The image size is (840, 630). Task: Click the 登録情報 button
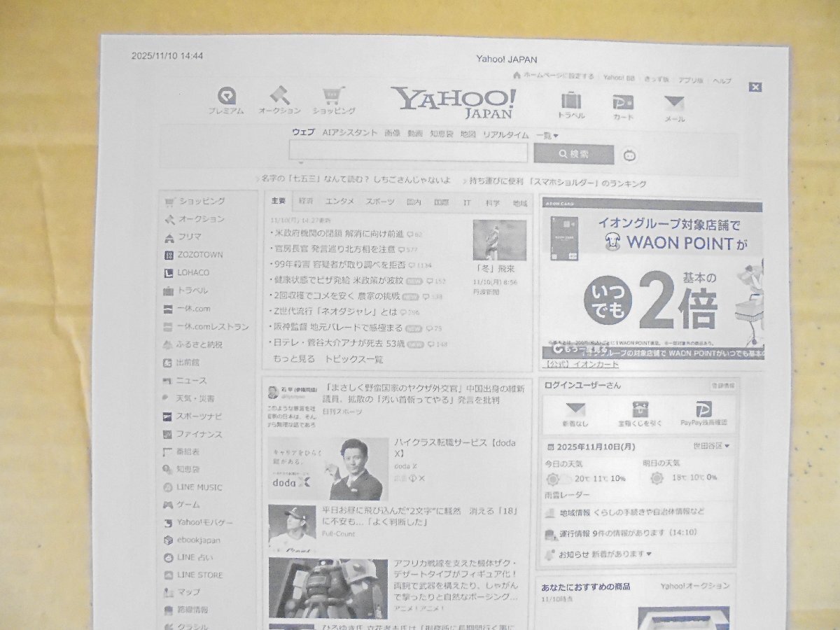[x=722, y=386]
